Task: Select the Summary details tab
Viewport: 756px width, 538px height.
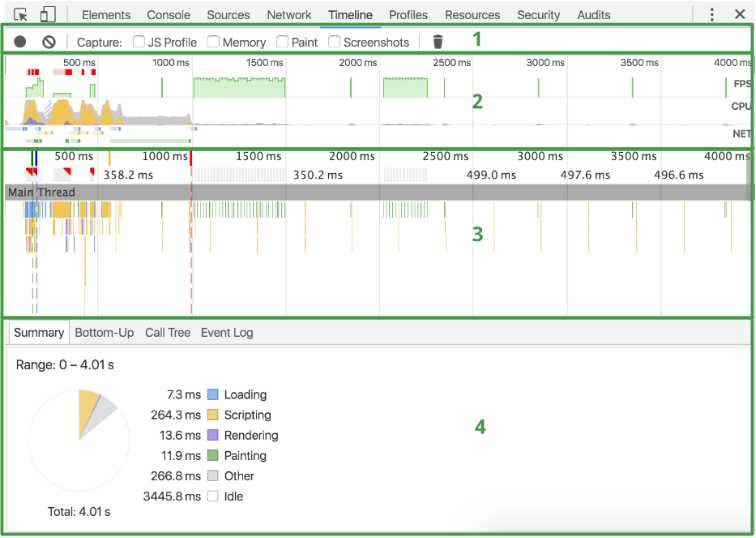Action: (39, 333)
